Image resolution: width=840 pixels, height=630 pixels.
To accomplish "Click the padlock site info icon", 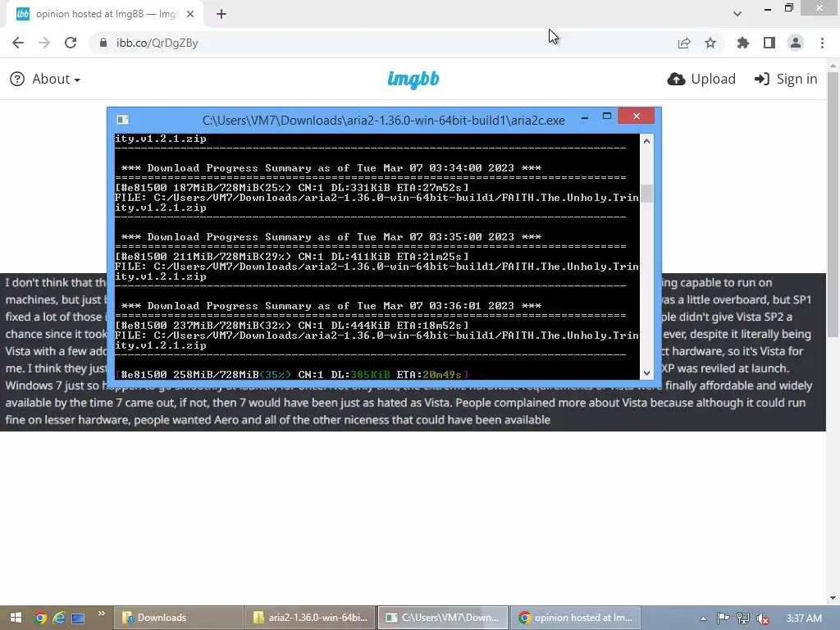I will click(103, 43).
